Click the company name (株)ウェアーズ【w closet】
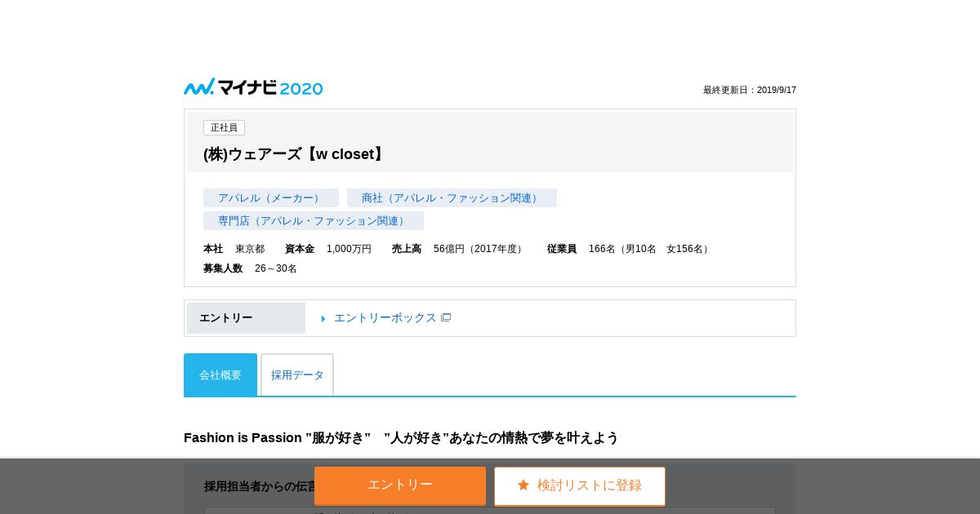 (x=296, y=154)
